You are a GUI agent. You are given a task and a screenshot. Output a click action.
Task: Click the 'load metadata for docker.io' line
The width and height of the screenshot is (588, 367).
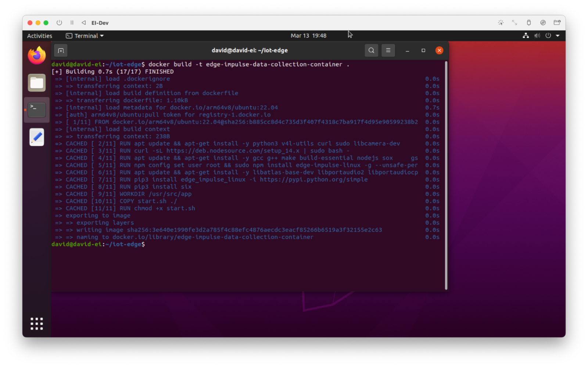[166, 107]
